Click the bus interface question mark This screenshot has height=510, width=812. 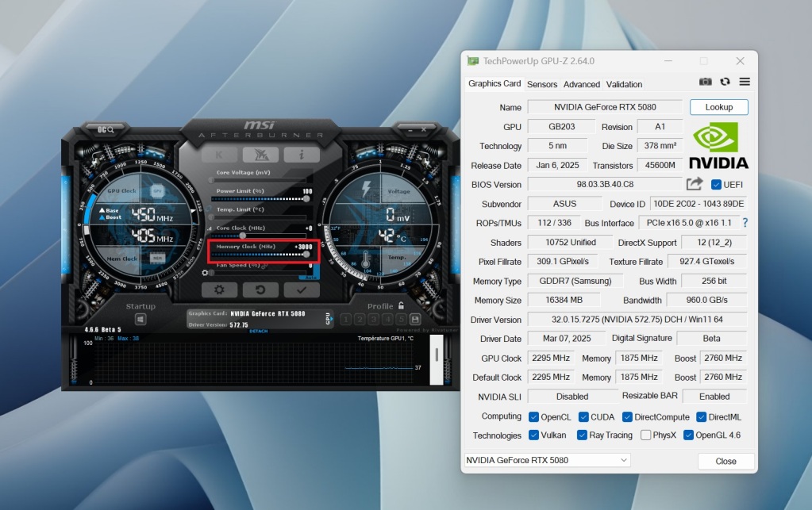coord(745,222)
